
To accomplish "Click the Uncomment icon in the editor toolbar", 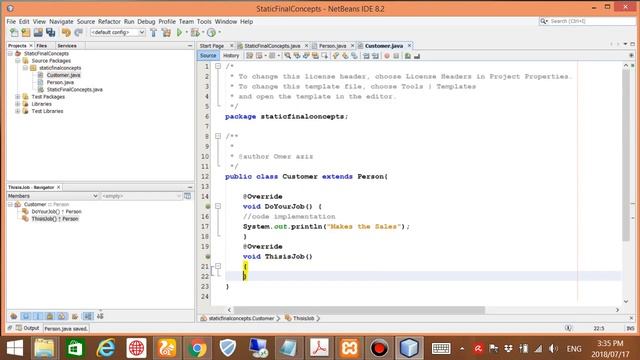I will pyautogui.click(x=417, y=56).
